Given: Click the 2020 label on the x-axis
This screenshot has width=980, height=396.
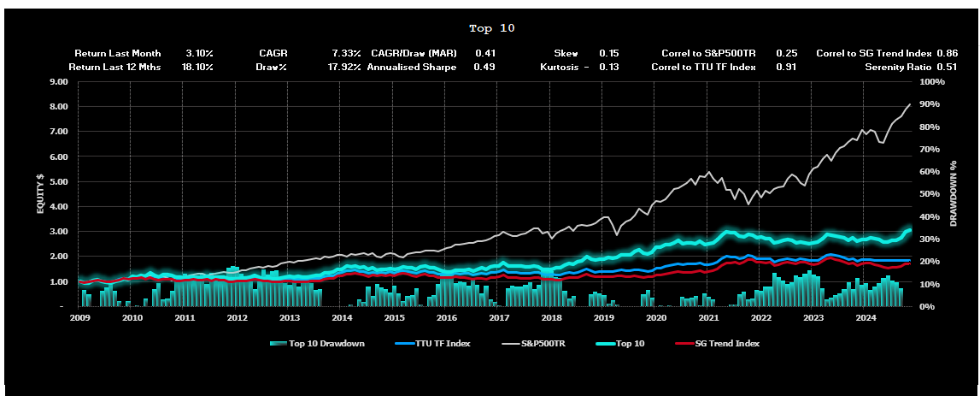Looking at the screenshot, I should click(656, 318).
